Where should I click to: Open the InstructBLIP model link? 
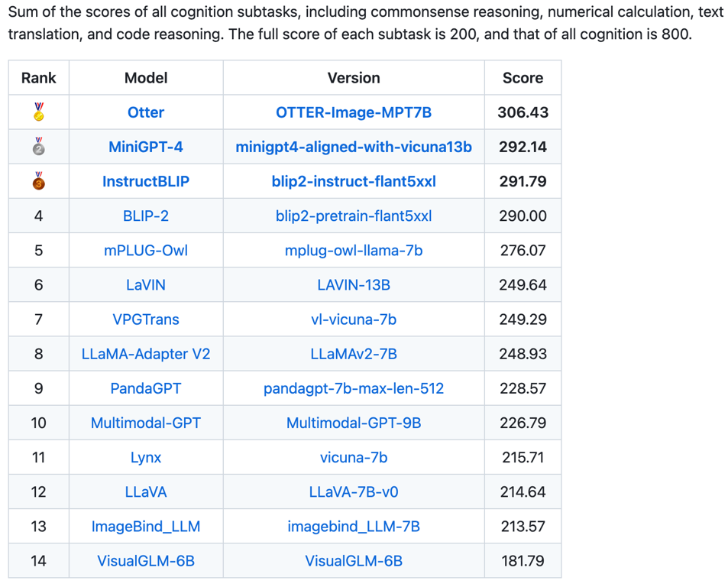click(146, 181)
